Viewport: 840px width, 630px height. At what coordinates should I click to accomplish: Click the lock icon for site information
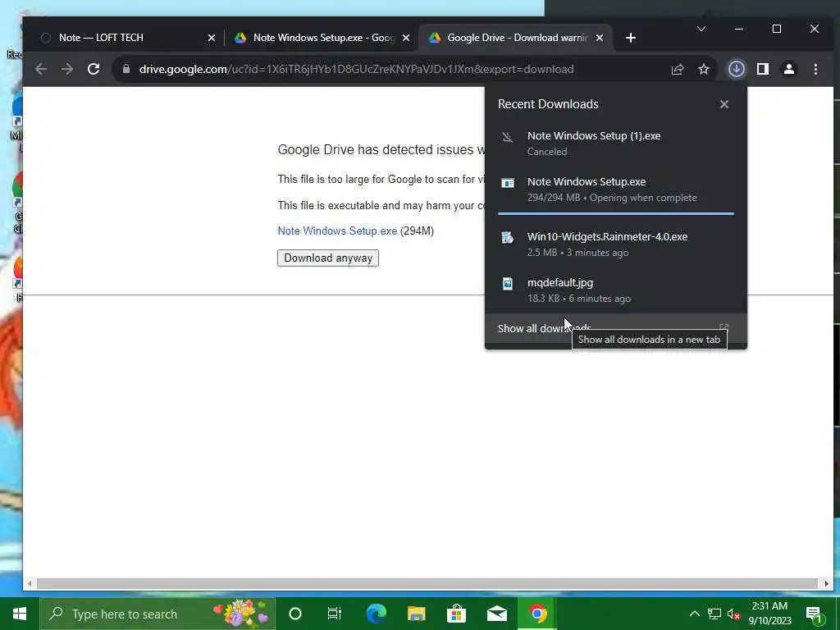click(x=126, y=69)
